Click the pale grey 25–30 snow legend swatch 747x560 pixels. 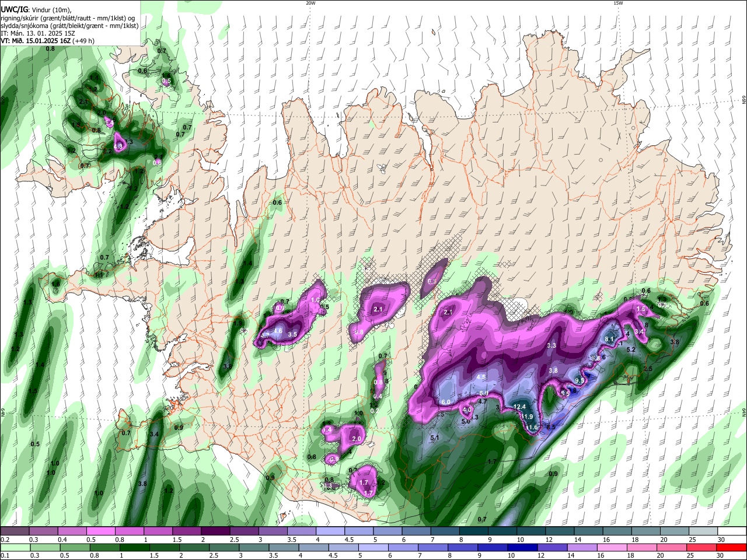click(x=703, y=531)
